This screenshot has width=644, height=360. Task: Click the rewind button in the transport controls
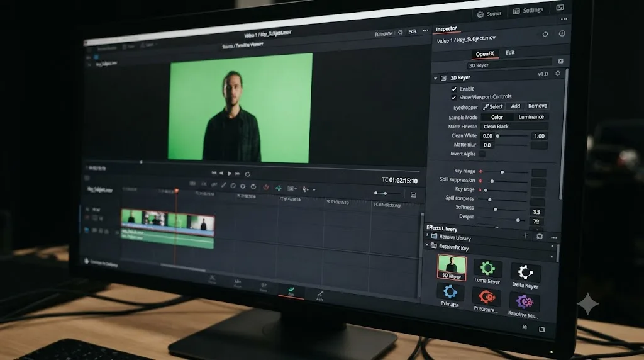(221, 173)
